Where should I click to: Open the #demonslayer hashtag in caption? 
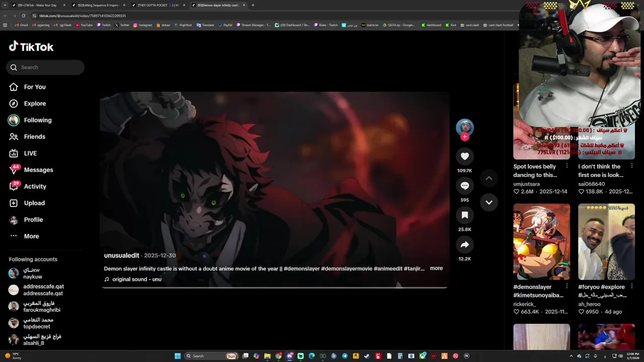pos(301,268)
